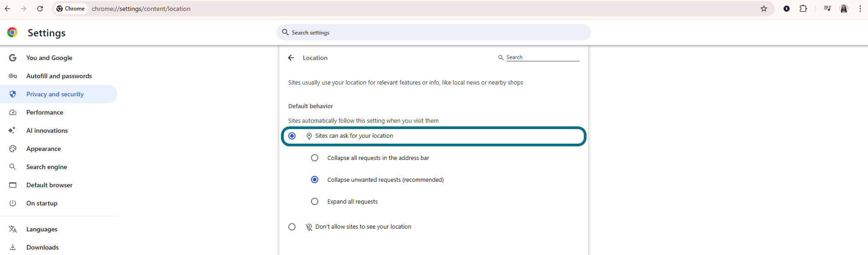Screen dimensions: 868x255
Task: Click the Google G icon in sidebar
Action: click(x=13, y=58)
